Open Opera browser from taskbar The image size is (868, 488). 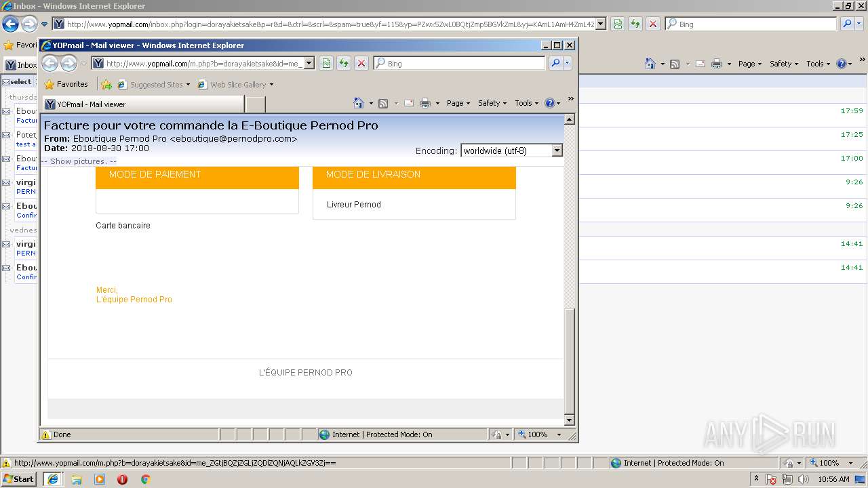[123, 479]
